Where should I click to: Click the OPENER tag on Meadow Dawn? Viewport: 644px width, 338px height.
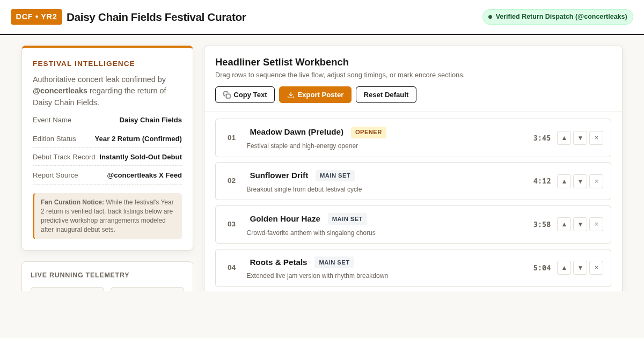369,132
